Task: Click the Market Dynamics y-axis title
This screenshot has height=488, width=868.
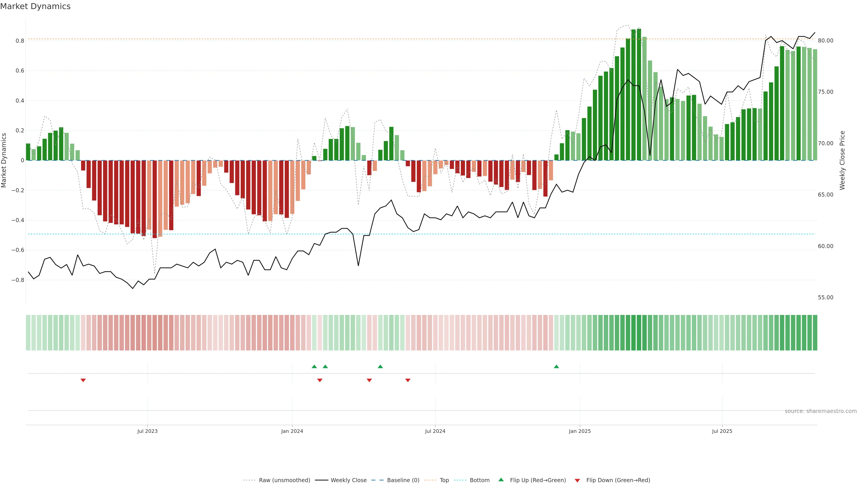Action: (4, 160)
